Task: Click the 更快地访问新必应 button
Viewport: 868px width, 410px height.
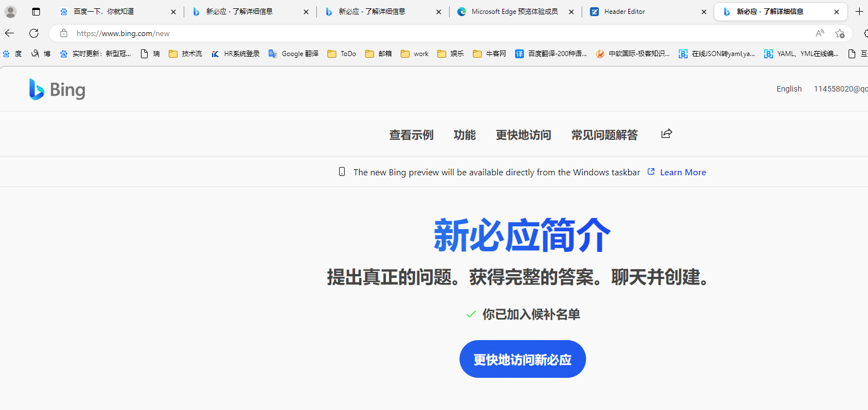Action: (523, 359)
